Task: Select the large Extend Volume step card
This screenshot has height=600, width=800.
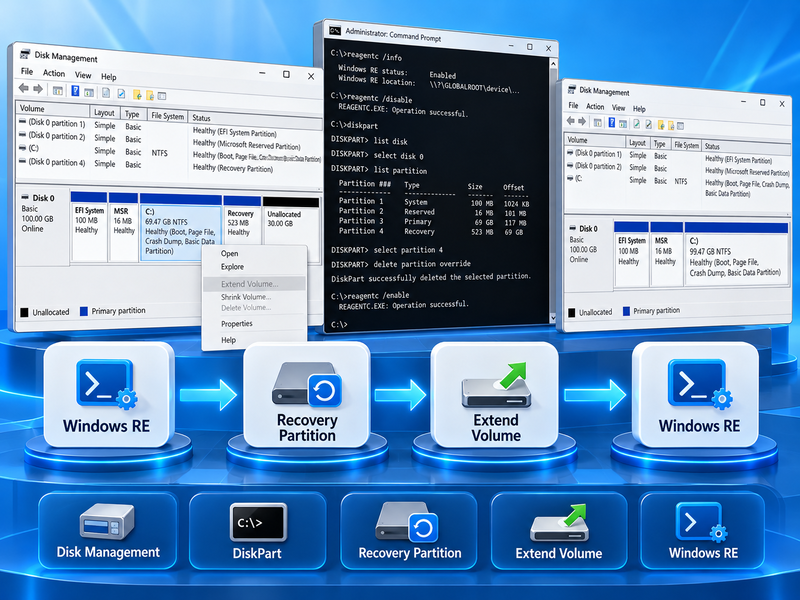Action: [495, 395]
